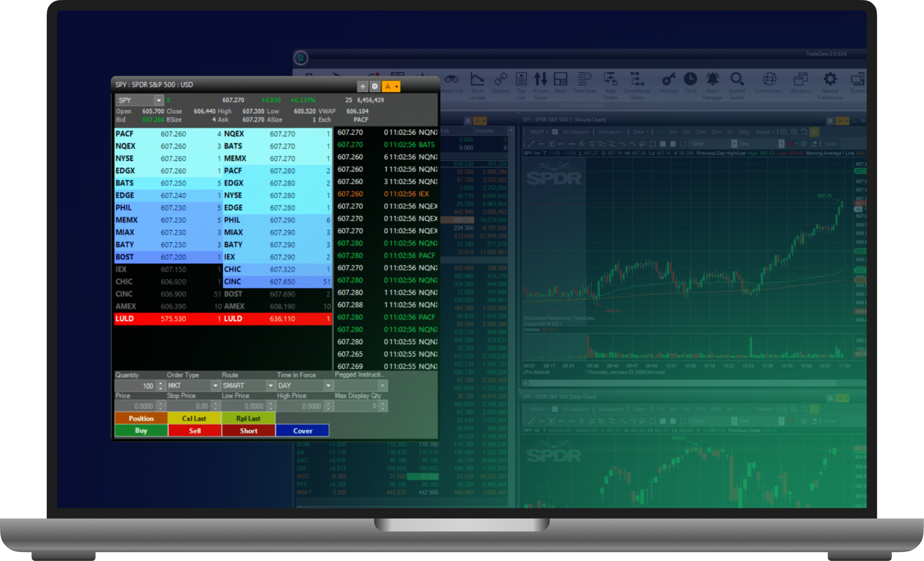This screenshot has height=561, width=924.
Task: Select the 5m timeframe on 1 Minute chart
Action: coord(686,132)
